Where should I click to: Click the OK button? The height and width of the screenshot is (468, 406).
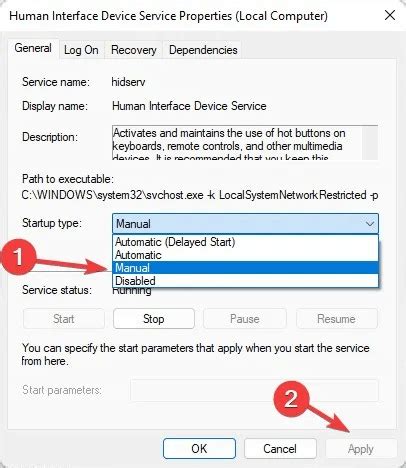click(199, 448)
